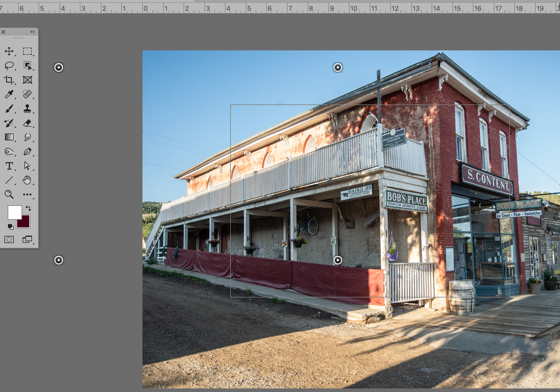Image resolution: width=560 pixels, height=392 pixels.
Task: Choose the Gradient tool
Action: [9, 137]
